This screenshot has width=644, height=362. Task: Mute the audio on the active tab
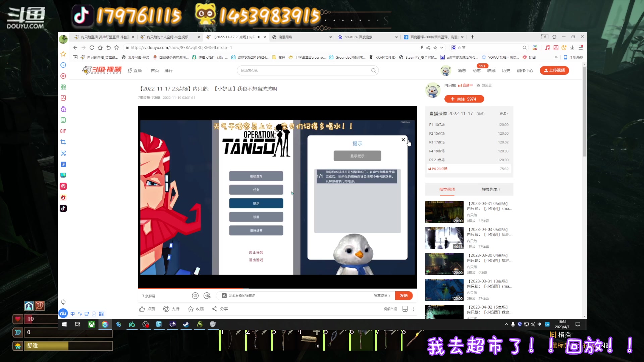[259, 37]
